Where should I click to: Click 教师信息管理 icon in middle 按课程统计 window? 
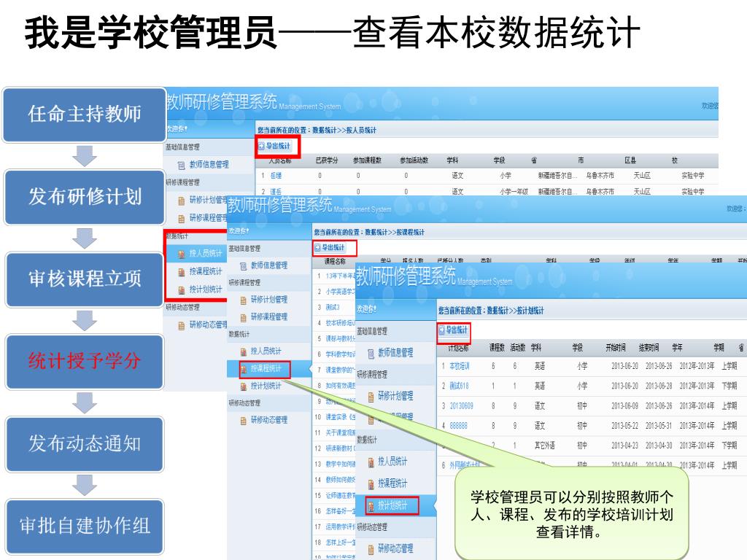(244, 265)
